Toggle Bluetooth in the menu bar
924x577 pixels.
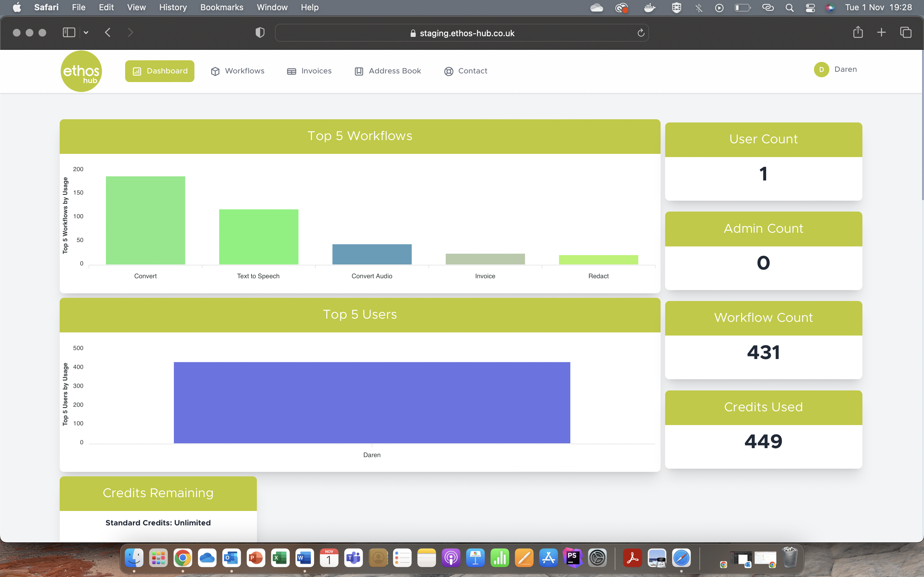click(698, 7)
